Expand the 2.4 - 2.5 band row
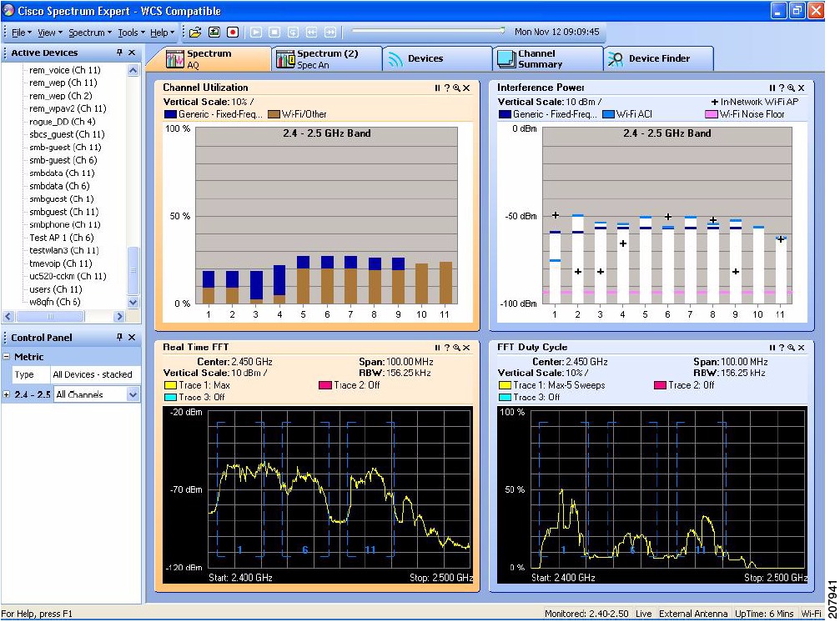The image size is (840, 622). (7, 394)
